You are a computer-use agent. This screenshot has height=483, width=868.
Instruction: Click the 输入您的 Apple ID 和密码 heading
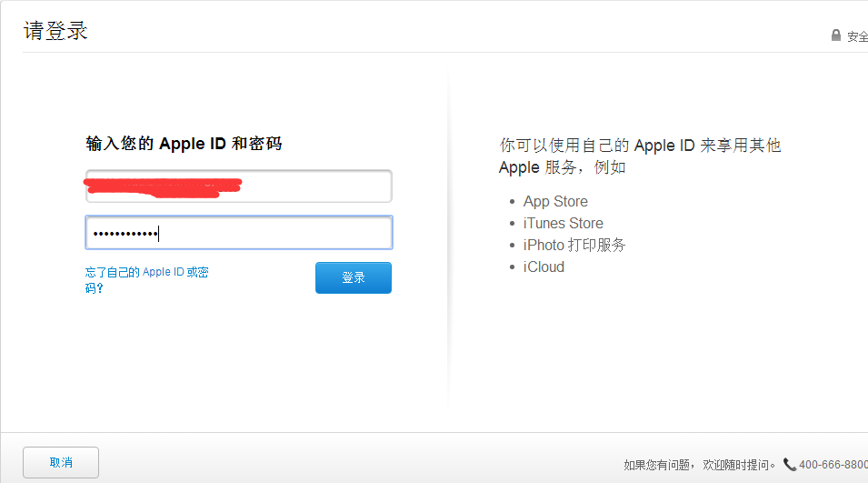click(x=184, y=144)
